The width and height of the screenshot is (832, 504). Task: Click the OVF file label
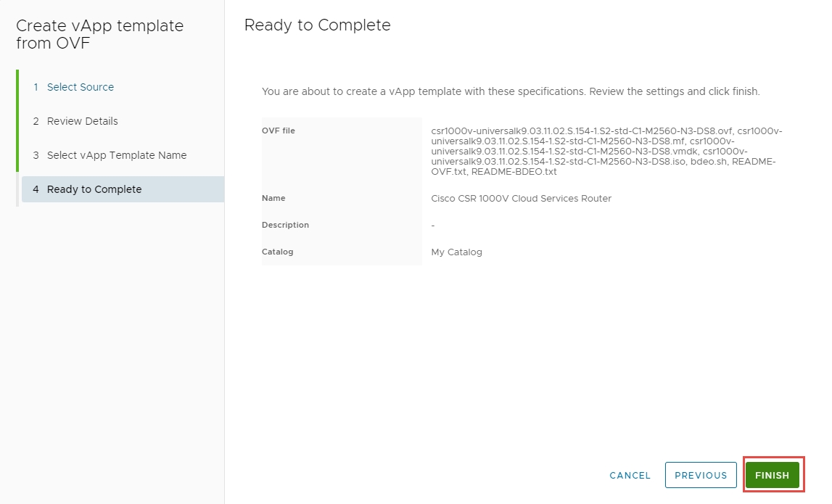279,131
